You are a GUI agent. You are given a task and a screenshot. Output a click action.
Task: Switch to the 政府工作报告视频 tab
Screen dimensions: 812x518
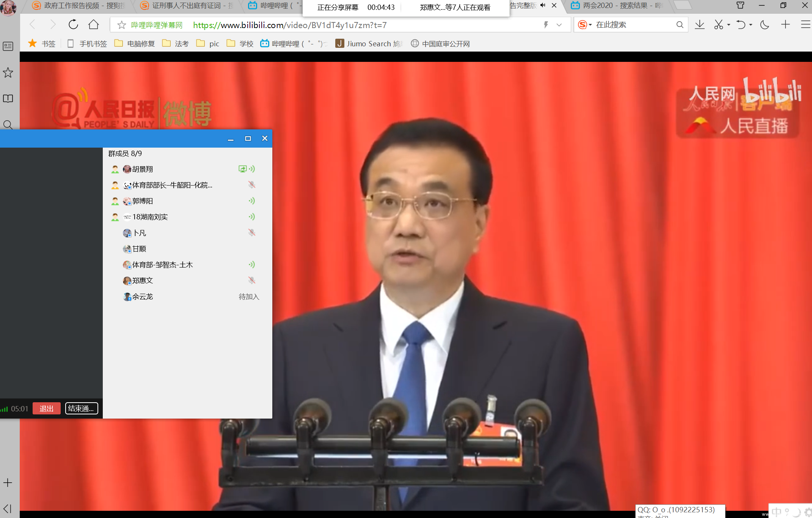pos(80,6)
